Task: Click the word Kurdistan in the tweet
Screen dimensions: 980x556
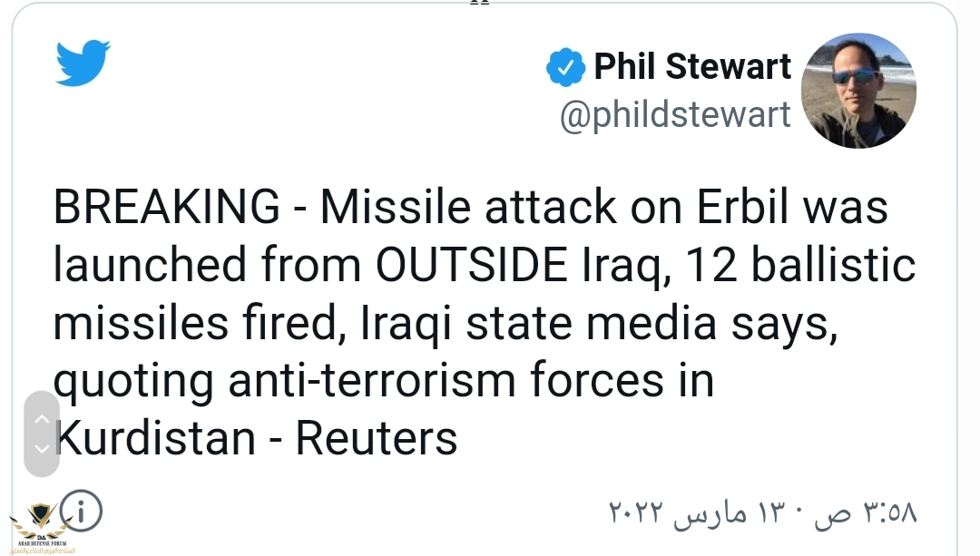Action: pos(156,440)
